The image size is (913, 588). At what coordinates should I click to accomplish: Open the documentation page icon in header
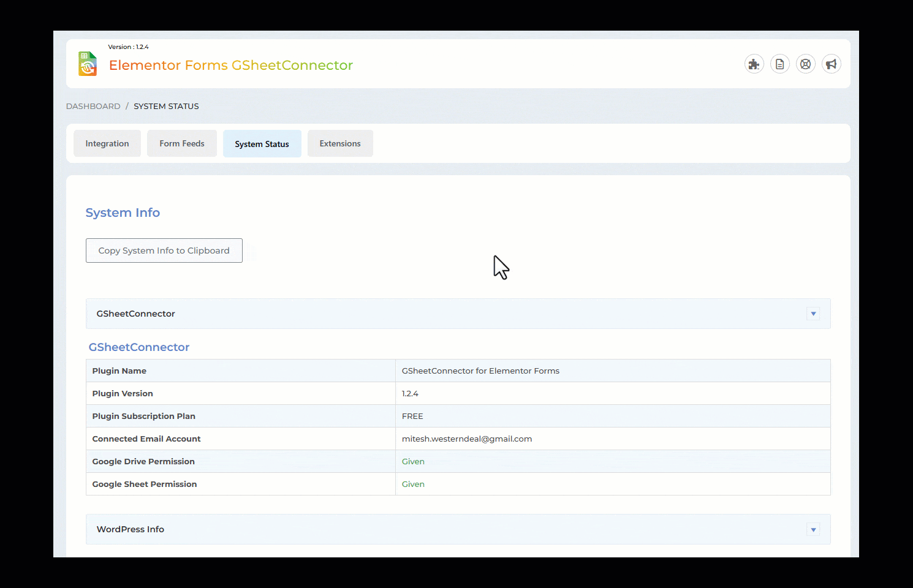[780, 64]
